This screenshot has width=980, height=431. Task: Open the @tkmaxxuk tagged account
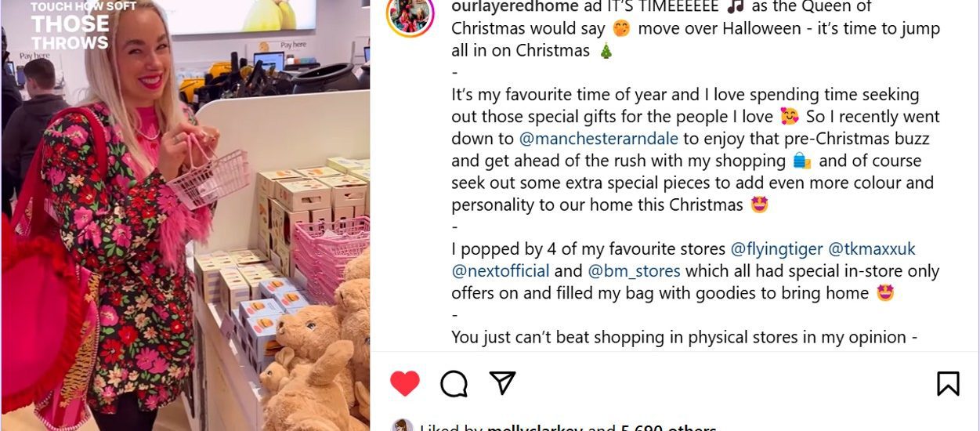click(x=872, y=249)
